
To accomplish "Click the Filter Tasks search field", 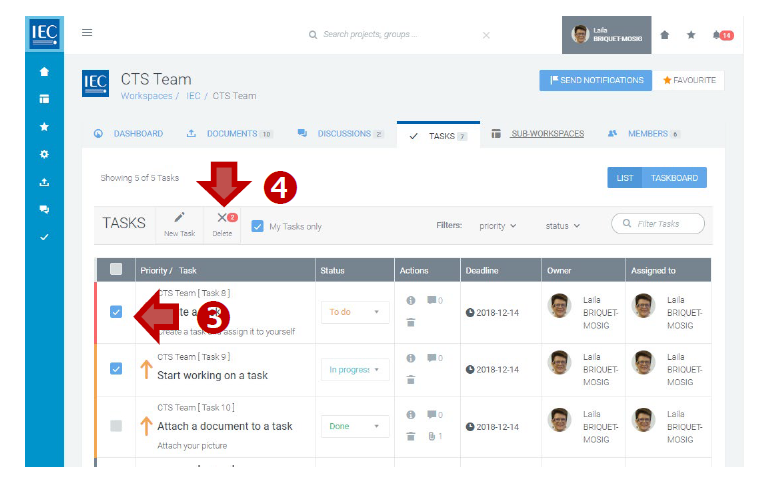I will pyautogui.click(x=659, y=224).
